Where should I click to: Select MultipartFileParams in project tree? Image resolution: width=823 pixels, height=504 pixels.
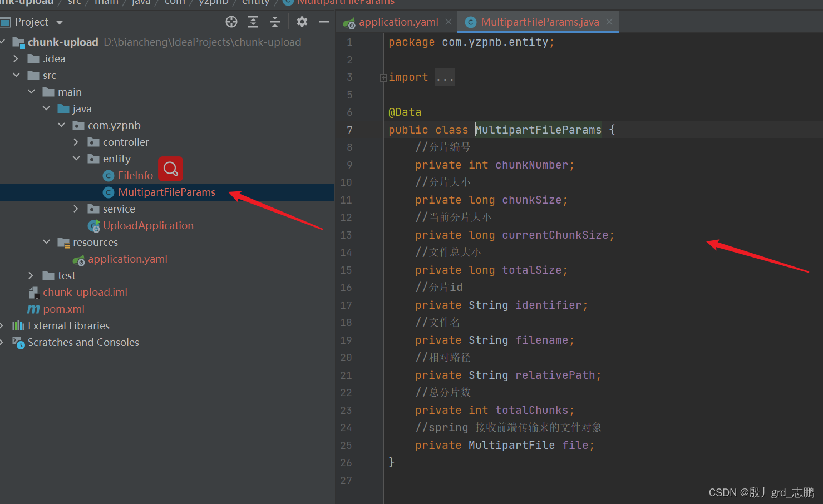[166, 192]
